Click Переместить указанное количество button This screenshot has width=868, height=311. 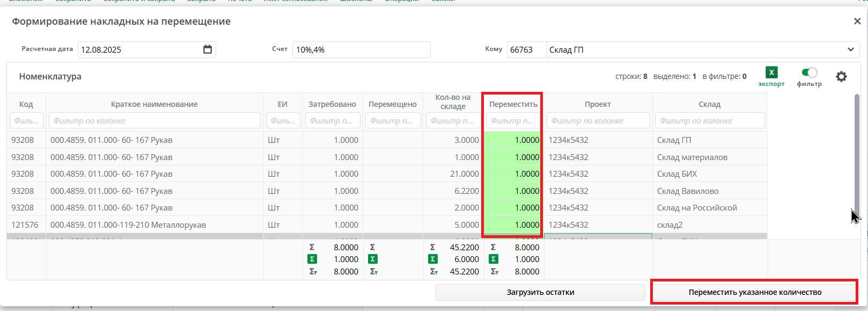(x=754, y=292)
